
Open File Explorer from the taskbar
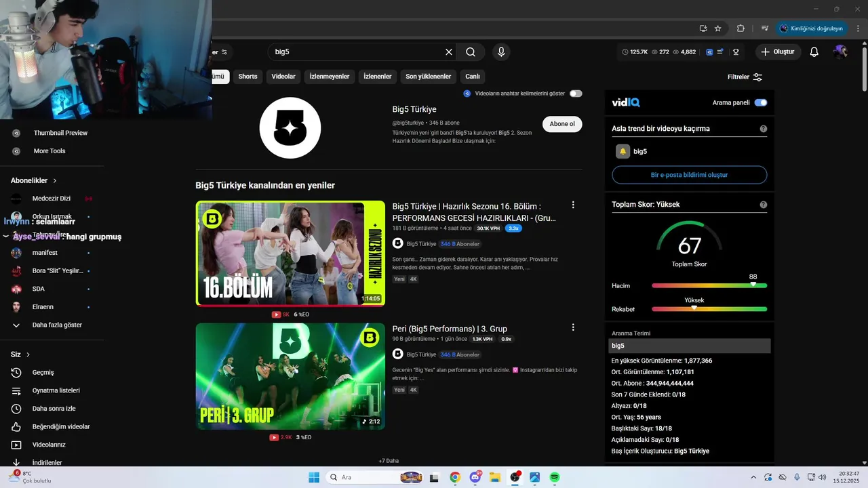pos(495,477)
